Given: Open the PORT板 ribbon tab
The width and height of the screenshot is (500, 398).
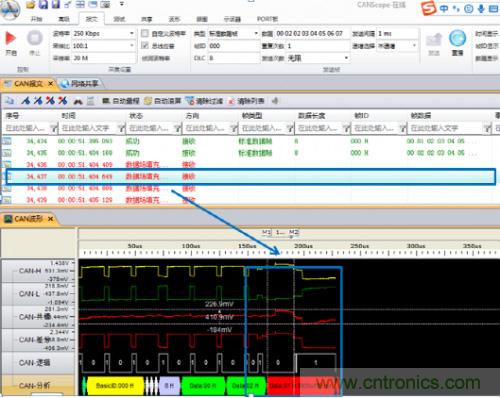Looking at the screenshot, I should coord(267,19).
